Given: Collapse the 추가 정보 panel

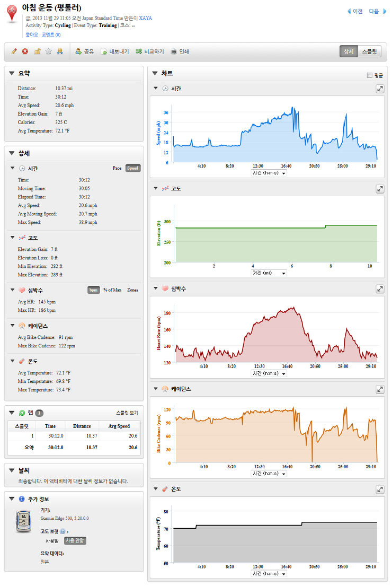Looking at the screenshot, I should (12, 499).
